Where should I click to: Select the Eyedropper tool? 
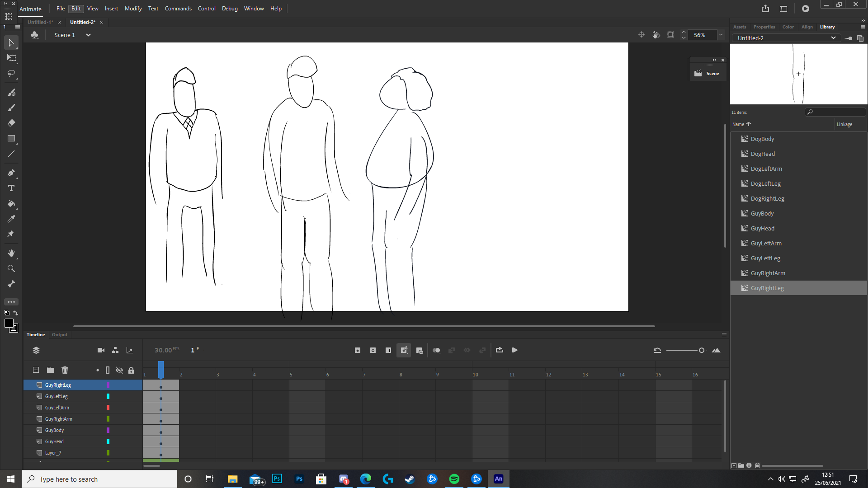click(x=11, y=219)
